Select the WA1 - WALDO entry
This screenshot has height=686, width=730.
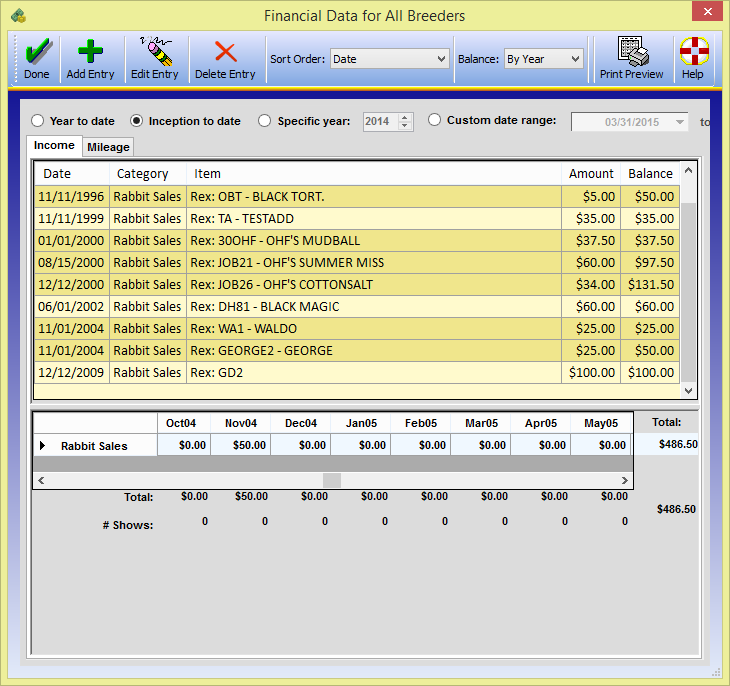[x=357, y=328]
